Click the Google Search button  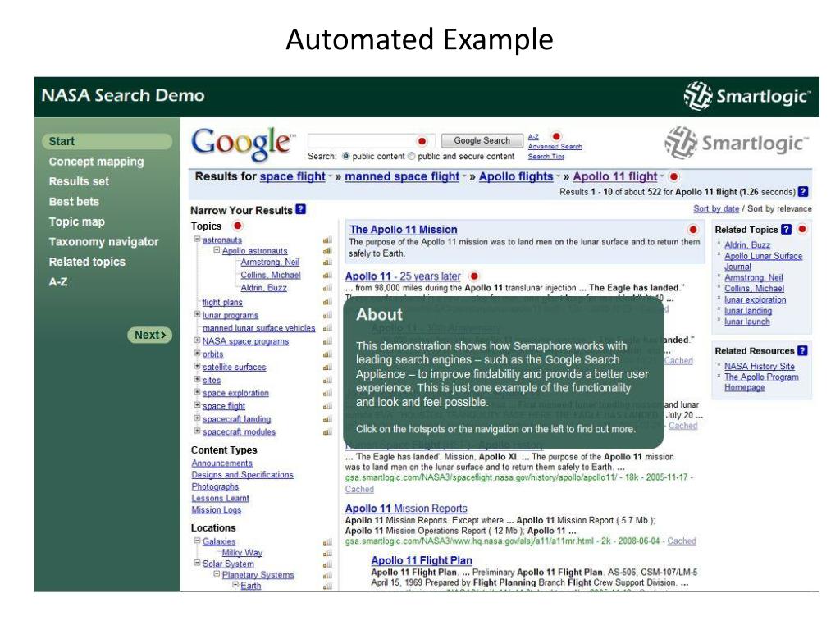[482, 140]
